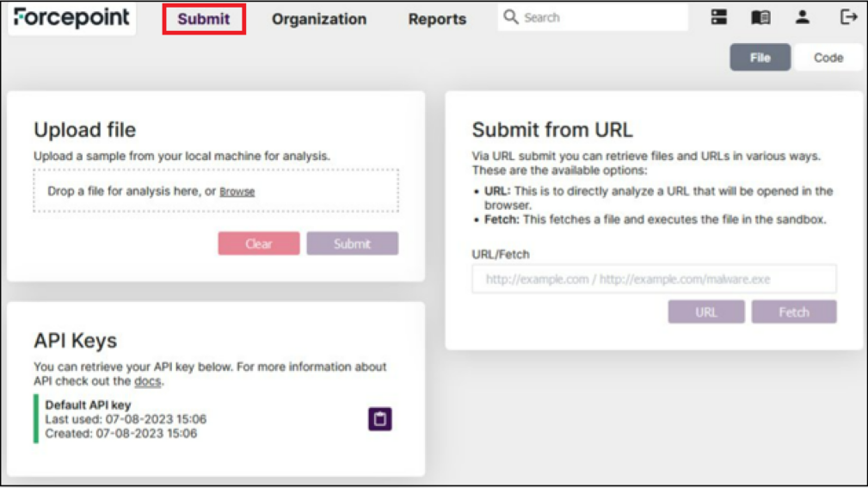This screenshot has height=488, width=868.
Task: Click the Forcepoint logo
Action: point(71,18)
